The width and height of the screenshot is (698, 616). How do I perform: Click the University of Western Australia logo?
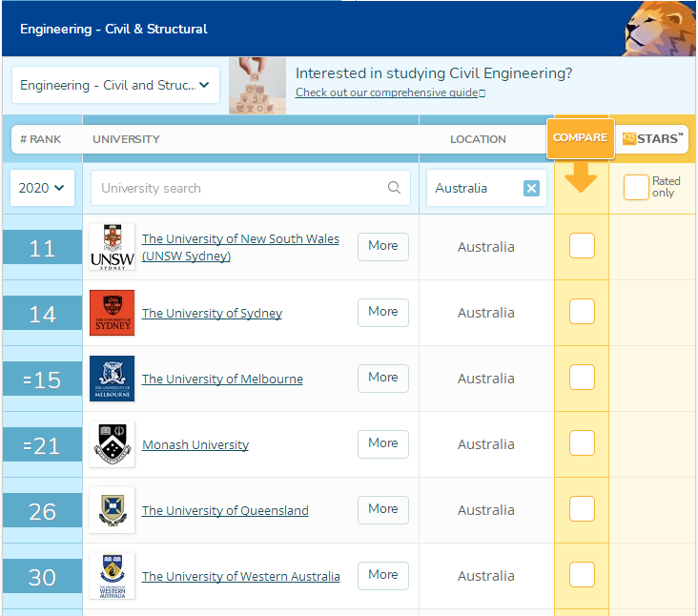[x=112, y=576]
